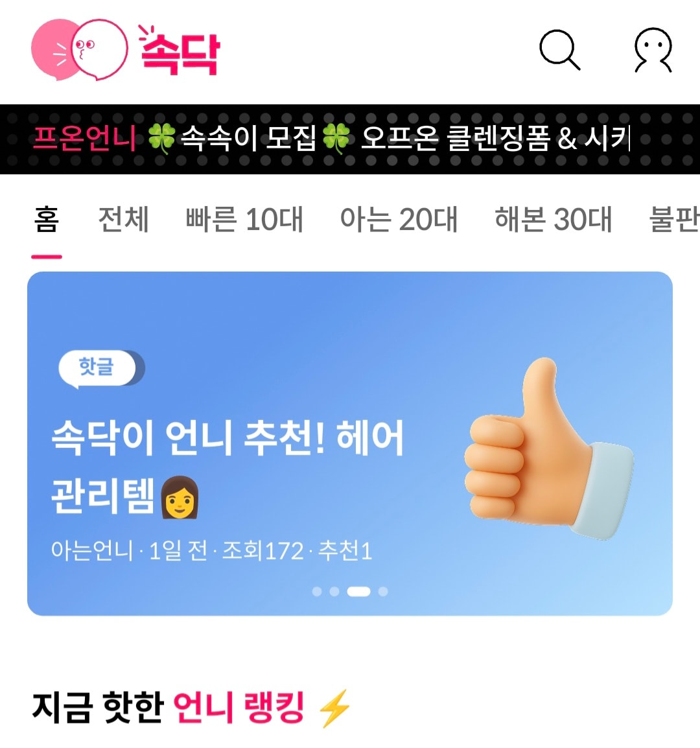700x748 pixels.
Task: Jump to the first carousel slide dot
Action: (x=317, y=592)
